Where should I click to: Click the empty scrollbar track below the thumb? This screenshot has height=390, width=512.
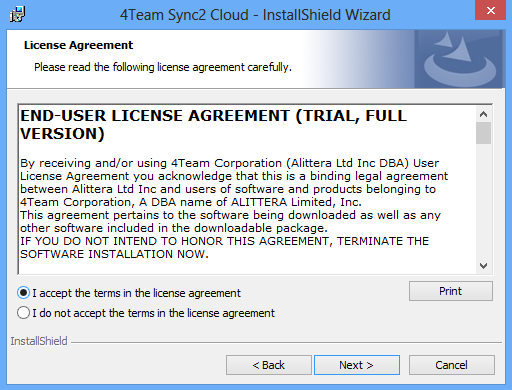click(483, 201)
